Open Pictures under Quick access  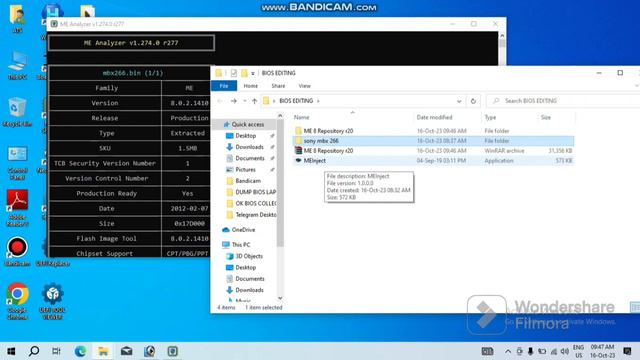245,169
